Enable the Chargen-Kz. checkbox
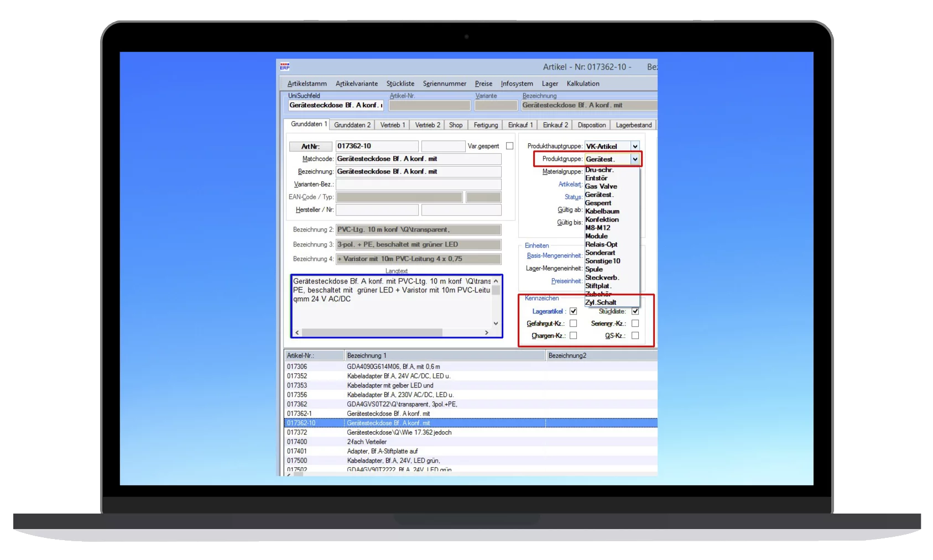Screen dimensions: 933x560 pos(573,336)
